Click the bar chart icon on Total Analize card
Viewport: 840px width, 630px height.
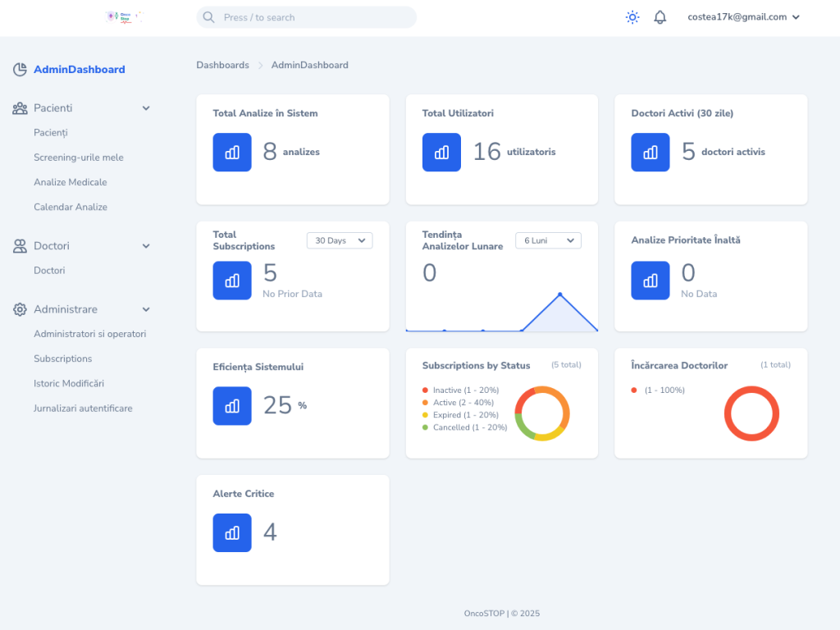232,152
